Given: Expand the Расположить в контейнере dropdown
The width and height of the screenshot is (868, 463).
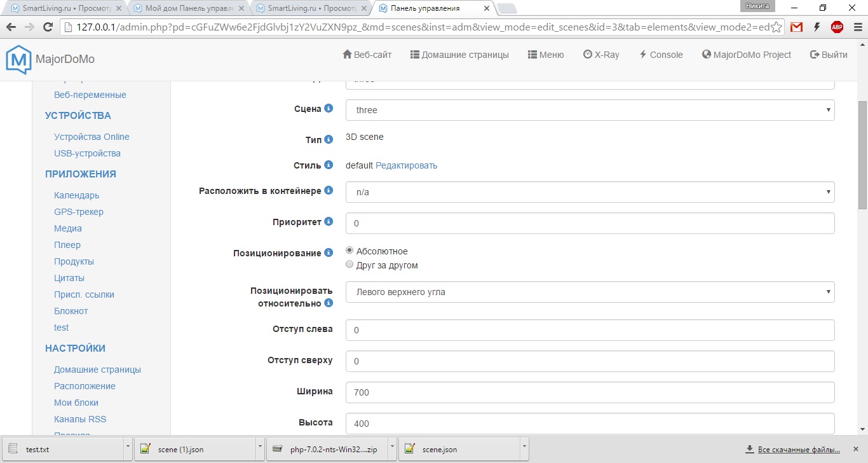Looking at the screenshot, I should [590, 191].
